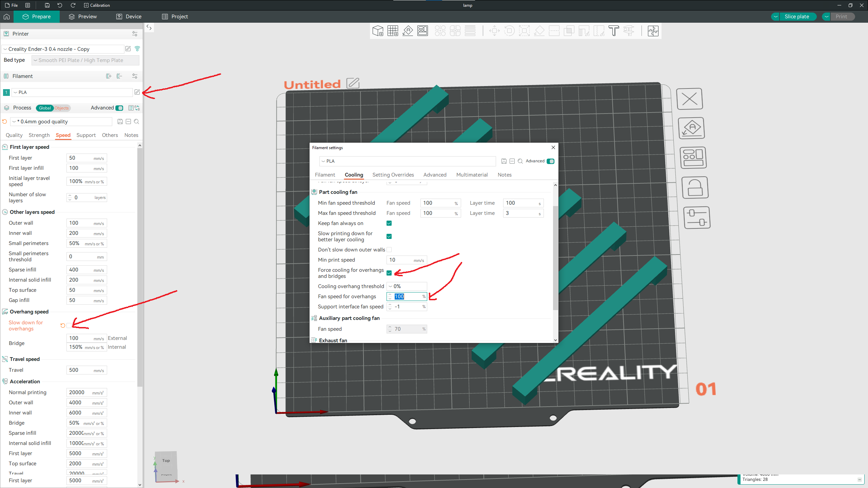Open Cooling overhang threshold dropdown

407,286
